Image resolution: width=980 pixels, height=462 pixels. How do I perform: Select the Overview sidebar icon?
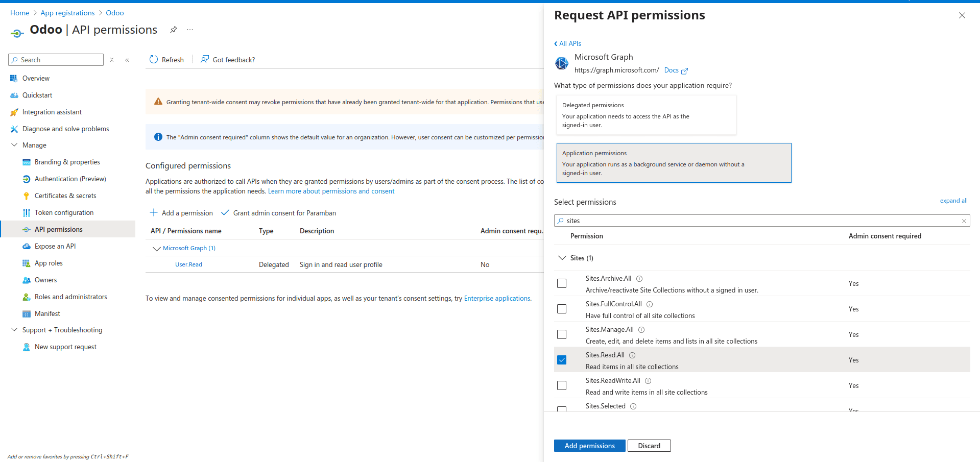pyautogui.click(x=14, y=78)
